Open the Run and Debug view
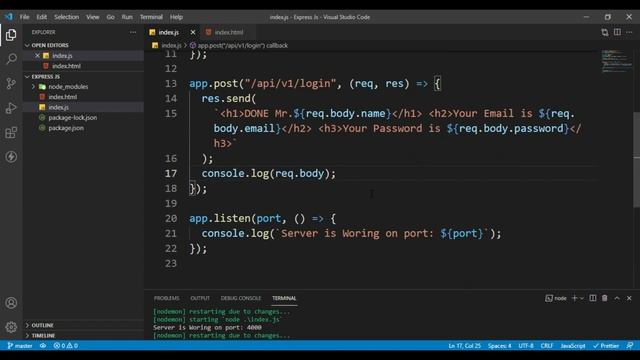Image resolution: width=640 pixels, height=360 pixels. coord(11,108)
